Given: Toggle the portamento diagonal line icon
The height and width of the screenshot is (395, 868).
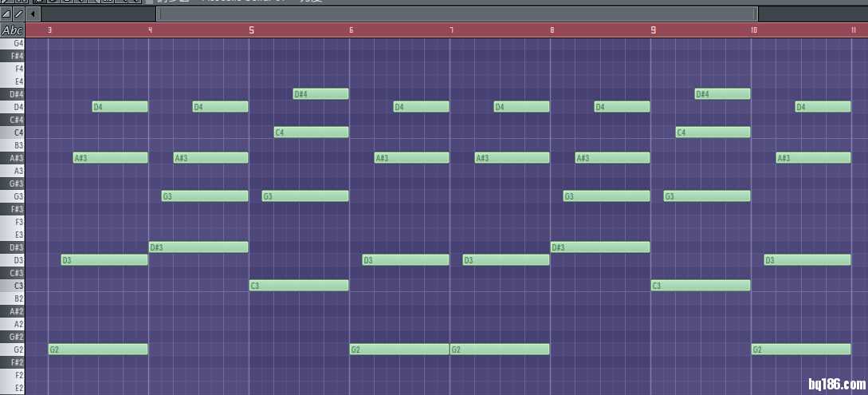Looking at the screenshot, I should click(x=18, y=14).
